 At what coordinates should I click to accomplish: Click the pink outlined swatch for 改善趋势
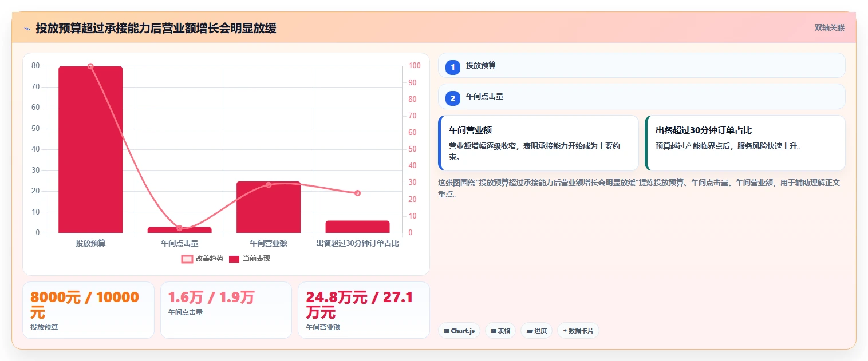pos(187,259)
